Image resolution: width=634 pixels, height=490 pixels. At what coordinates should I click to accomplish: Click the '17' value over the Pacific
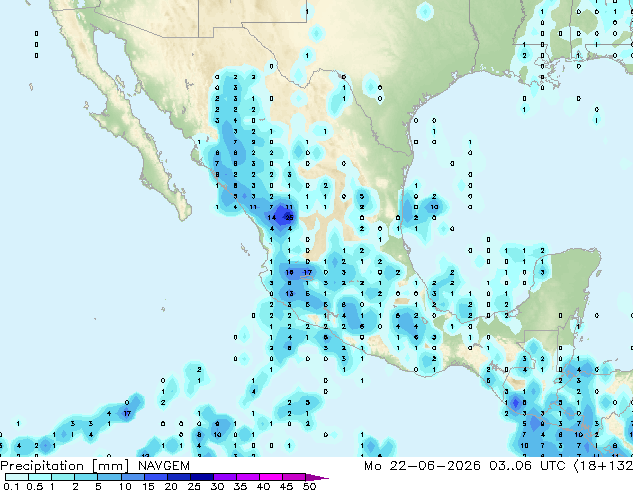click(127, 413)
